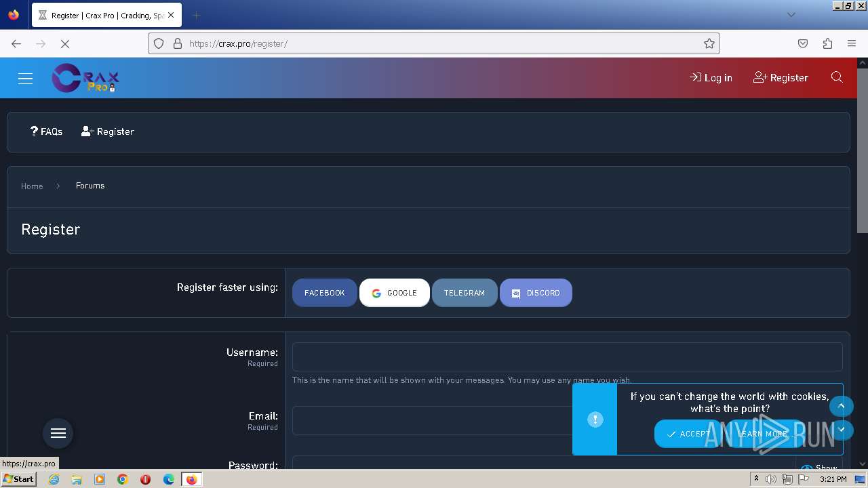Image resolution: width=868 pixels, height=488 pixels.
Task: Click the address bar URL
Action: pyautogui.click(x=238, y=43)
